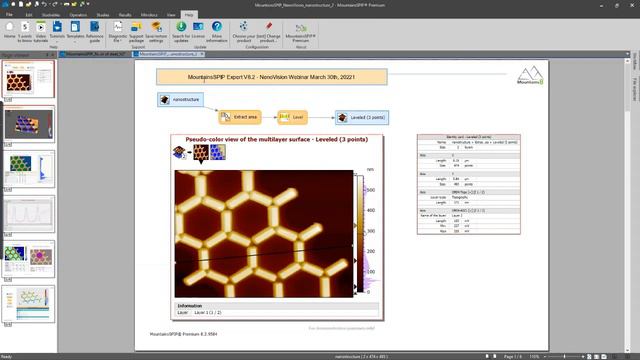
Task: Open the 5 points to know guide
Action: (x=24, y=32)
